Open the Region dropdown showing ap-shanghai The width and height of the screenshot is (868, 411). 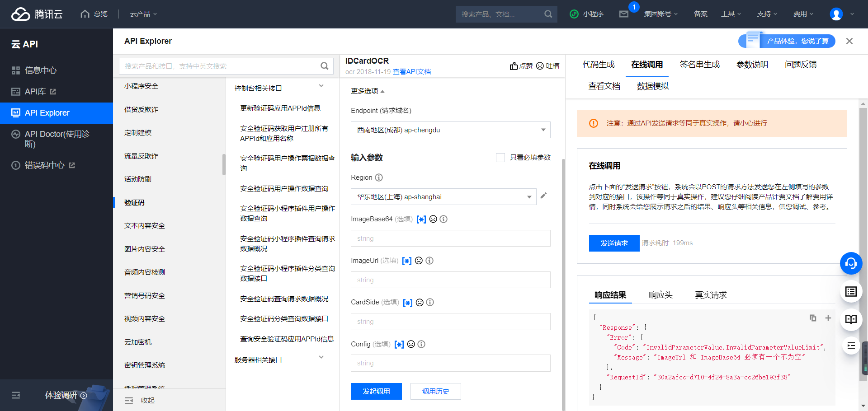point(443,196)
